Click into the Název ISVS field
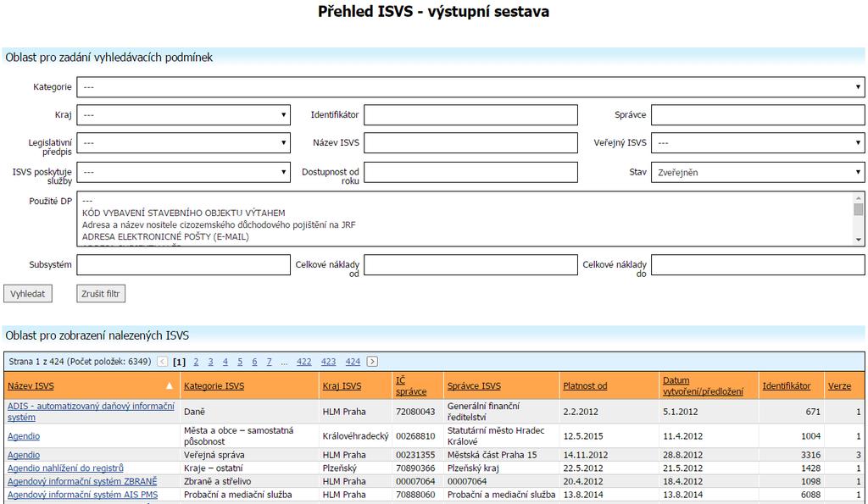 tap(470, 143)
